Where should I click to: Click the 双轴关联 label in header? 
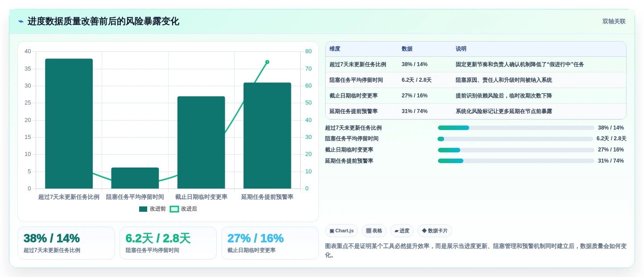pos(614,21)
